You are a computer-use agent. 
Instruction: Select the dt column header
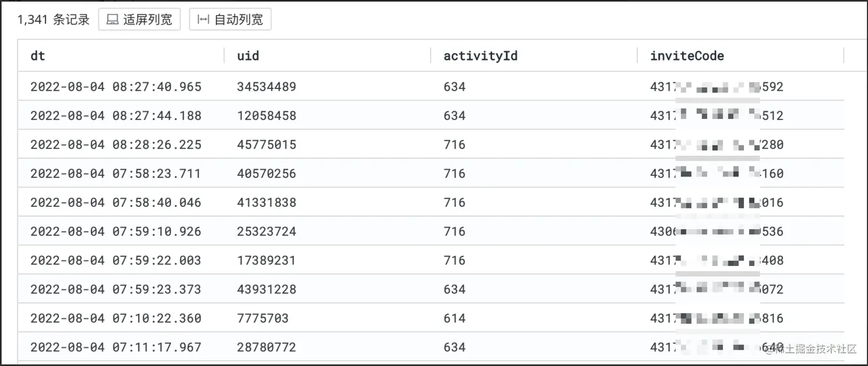(x=37, y=56)
